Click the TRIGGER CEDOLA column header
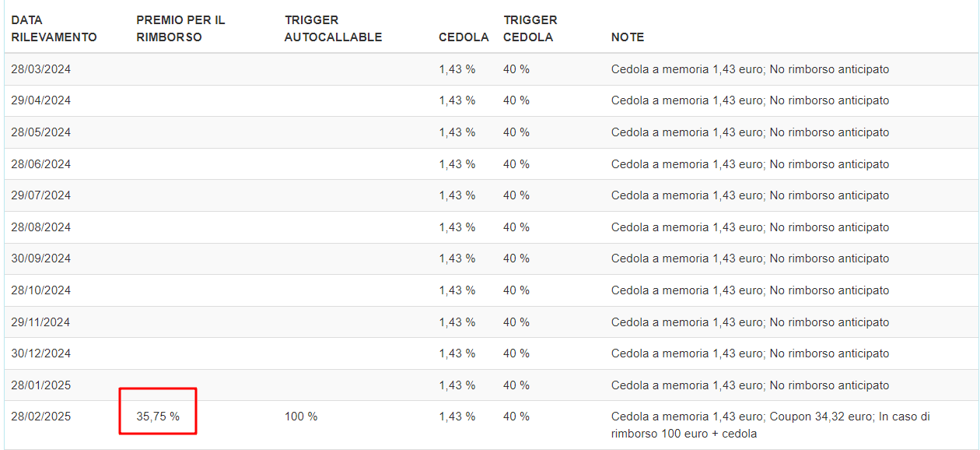 tap(530, 29)
